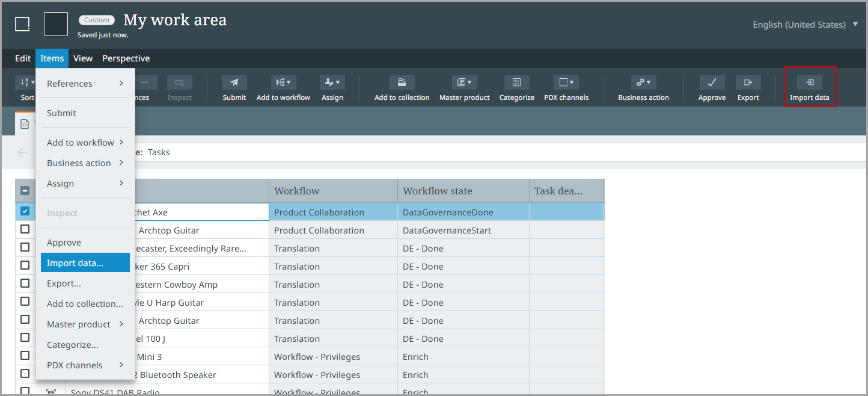
Task: Click the Submit toolbar icon
Action: (x=234, y=83)
